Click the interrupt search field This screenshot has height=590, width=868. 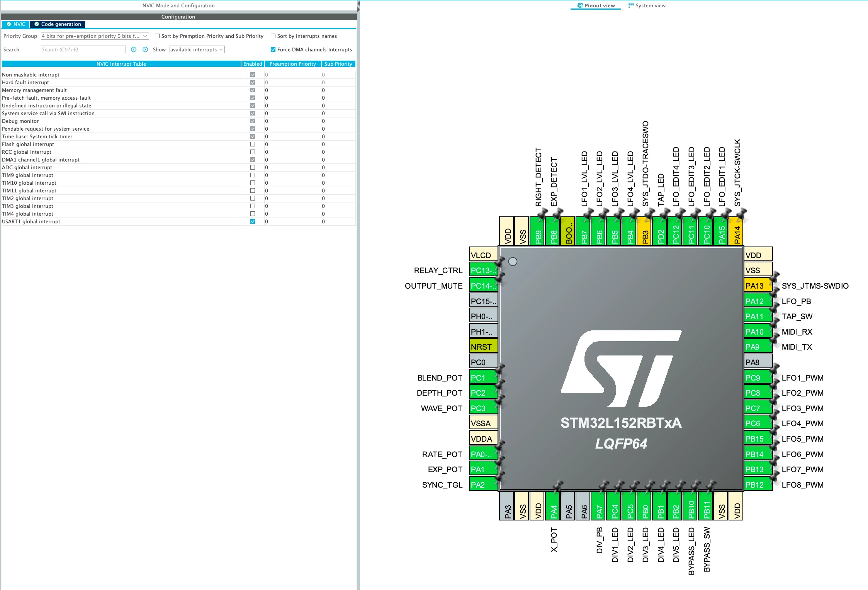[x=83, y=49]
